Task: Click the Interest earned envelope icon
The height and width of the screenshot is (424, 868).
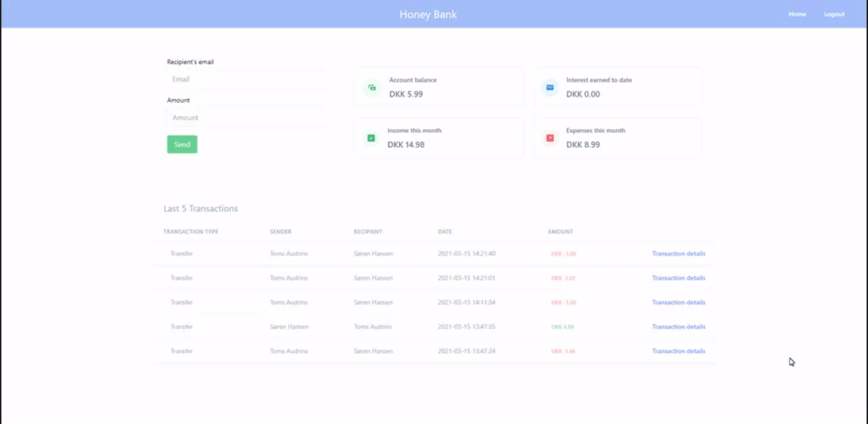Action: coord(549,88)
